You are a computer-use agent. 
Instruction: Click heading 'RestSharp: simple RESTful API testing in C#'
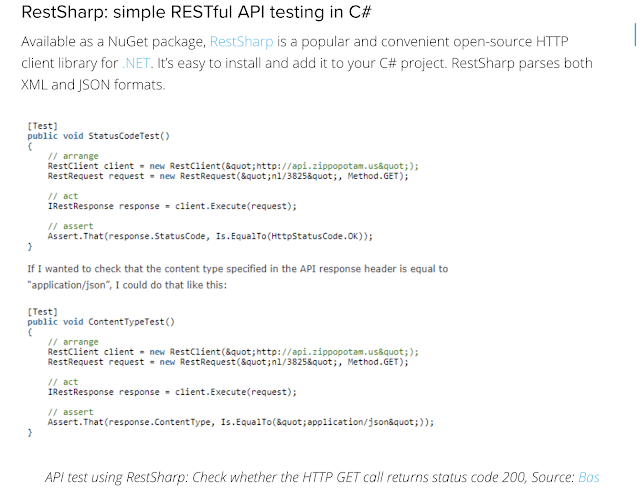[196, 12]
